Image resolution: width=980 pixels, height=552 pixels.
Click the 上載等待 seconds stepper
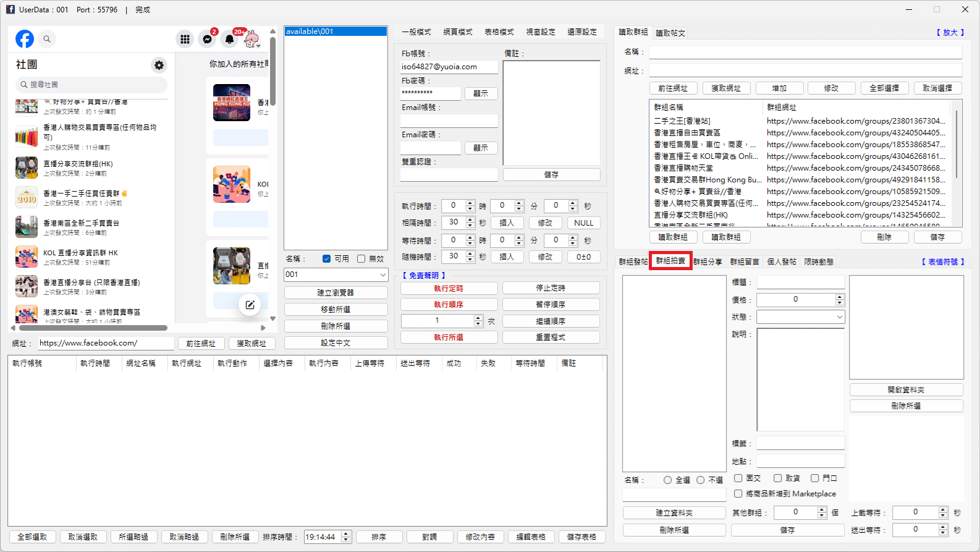(x=943, y=513)
